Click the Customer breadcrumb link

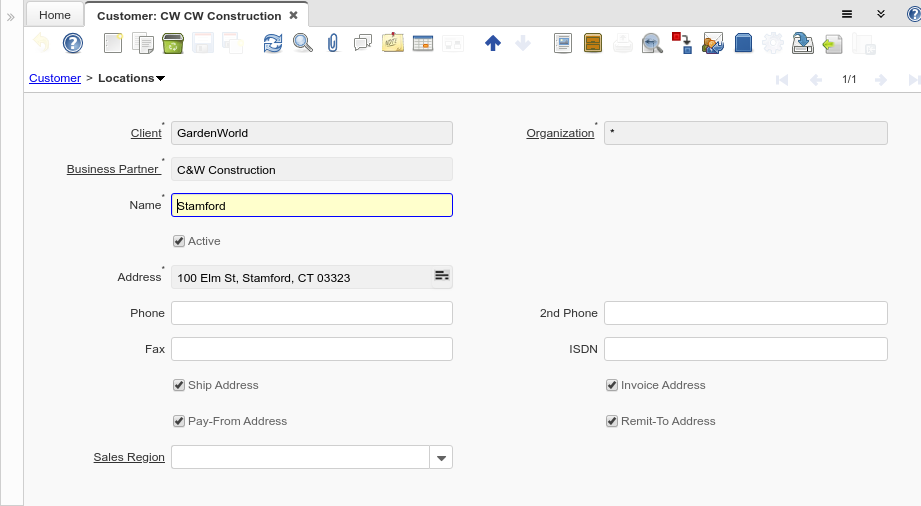pyautogui.click(x=55, y=78)
